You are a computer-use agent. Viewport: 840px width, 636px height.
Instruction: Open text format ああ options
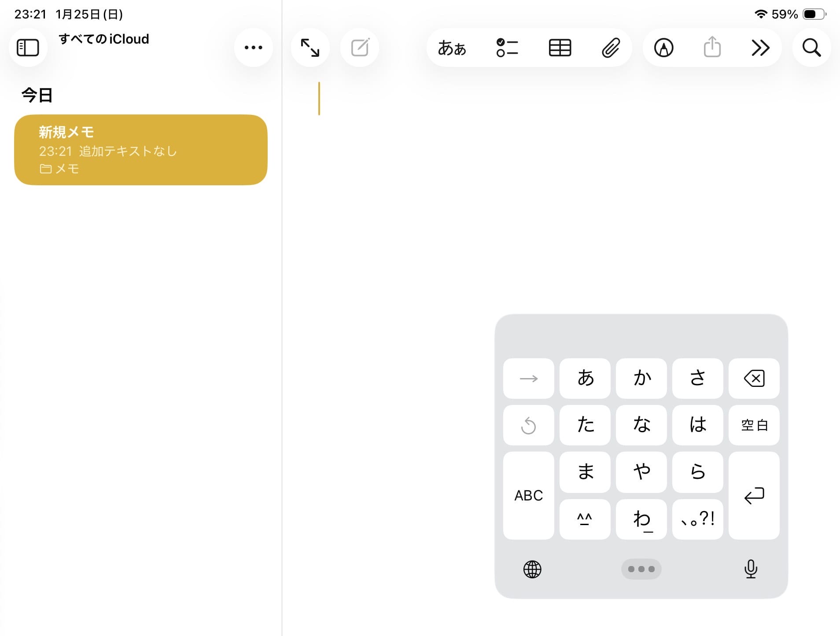coord(452,48)
